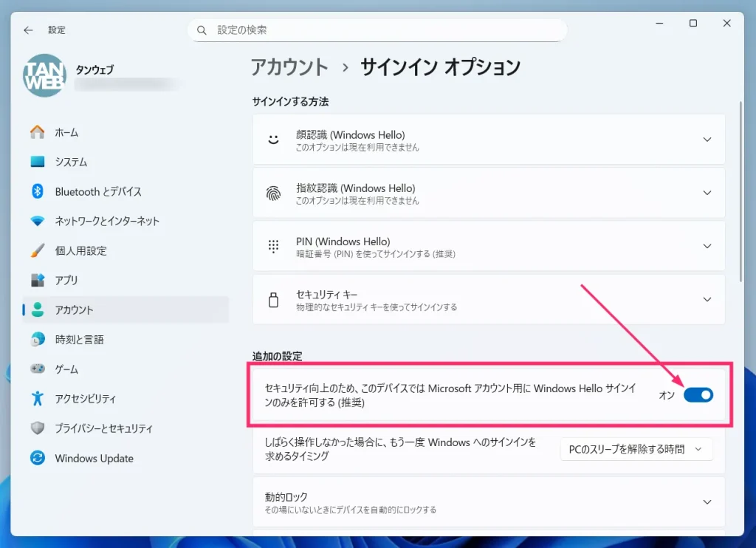Click the privacy shield icon

tap(37, 428)
